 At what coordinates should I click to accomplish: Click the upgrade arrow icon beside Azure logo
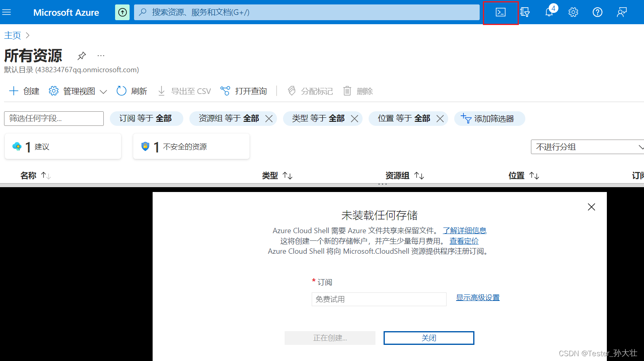(x=122, y=13)
